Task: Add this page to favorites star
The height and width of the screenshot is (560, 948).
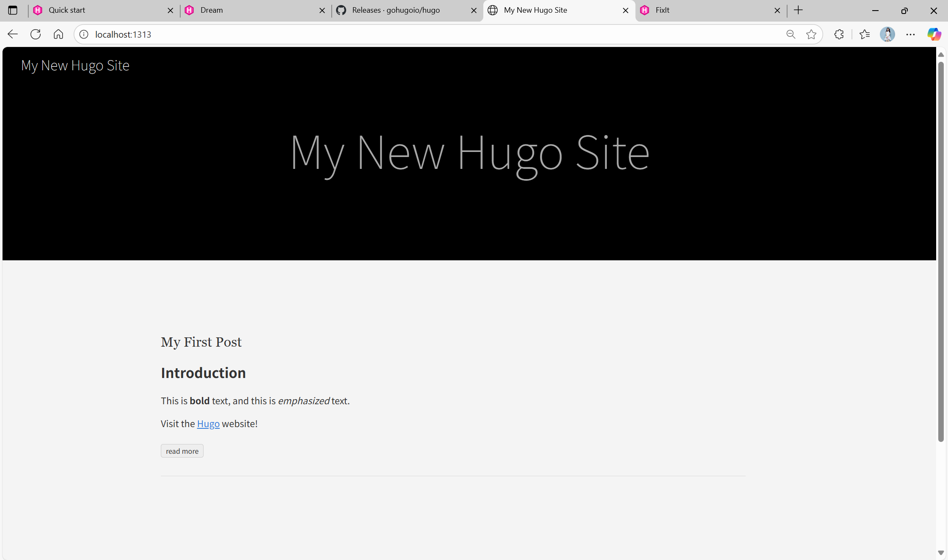Action: (x=811, y=34)
